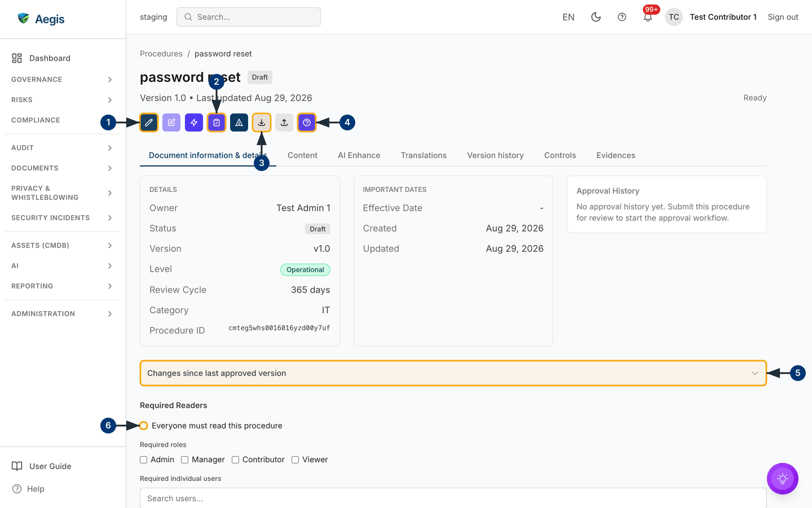Screen dimensions: 812x508
Task: Click the Draft badge beside the title
Action: (x=260, y=77)
